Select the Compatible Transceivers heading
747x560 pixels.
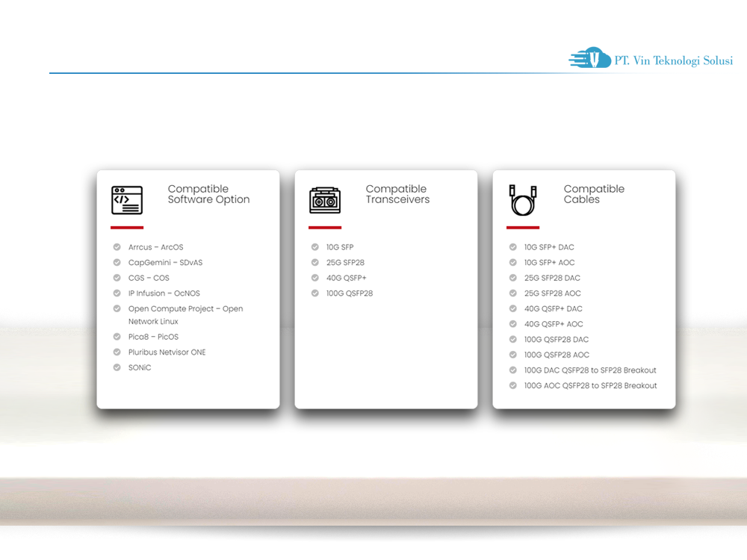(397, 194)
